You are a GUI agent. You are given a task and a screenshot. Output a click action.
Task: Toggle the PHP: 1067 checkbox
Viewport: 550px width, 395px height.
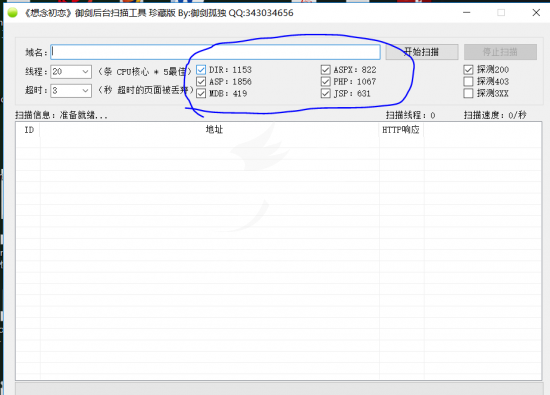coord(326,82)
